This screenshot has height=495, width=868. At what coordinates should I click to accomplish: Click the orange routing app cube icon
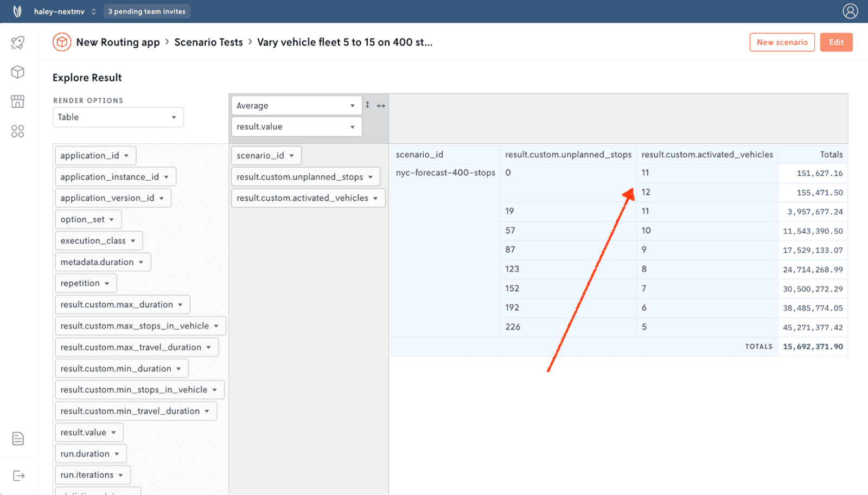pos(62,42)
